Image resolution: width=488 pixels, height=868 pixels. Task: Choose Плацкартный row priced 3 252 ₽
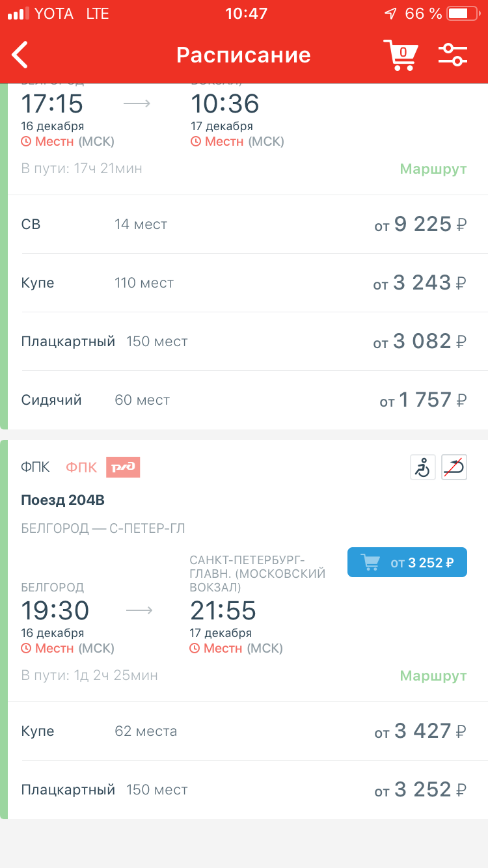tap(244, 790)
